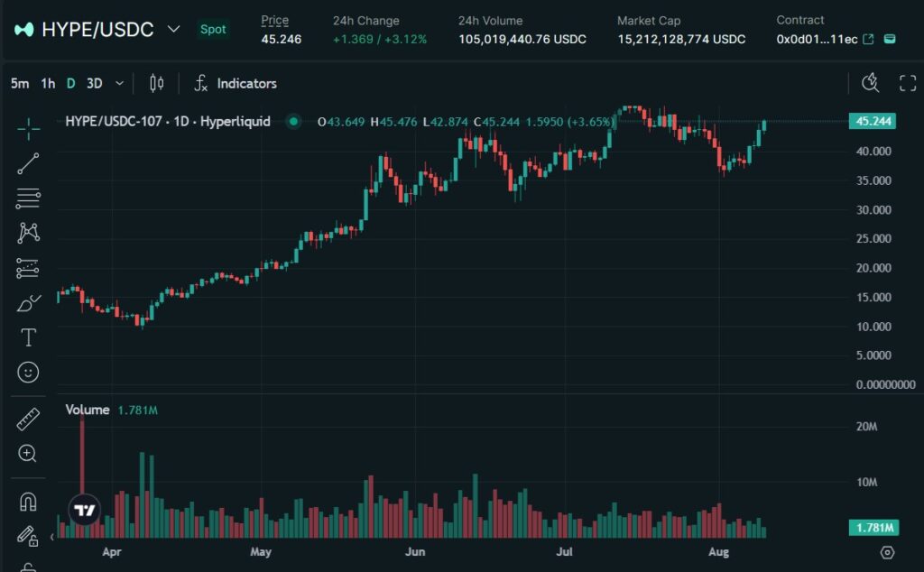Click the Jul label on time axis
924x572 pixels.
pyautogui.click(x=564, y=552)
